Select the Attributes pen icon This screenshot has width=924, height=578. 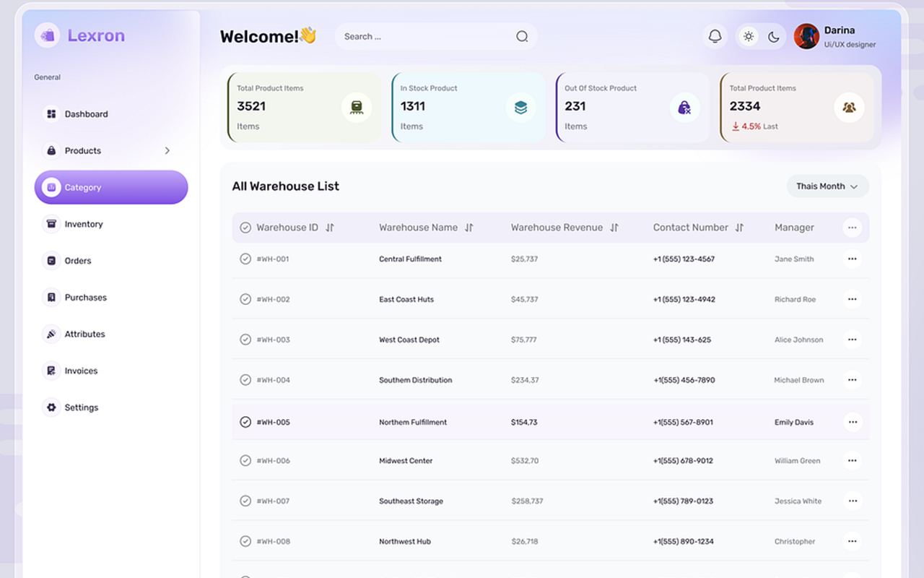point(51,334)
